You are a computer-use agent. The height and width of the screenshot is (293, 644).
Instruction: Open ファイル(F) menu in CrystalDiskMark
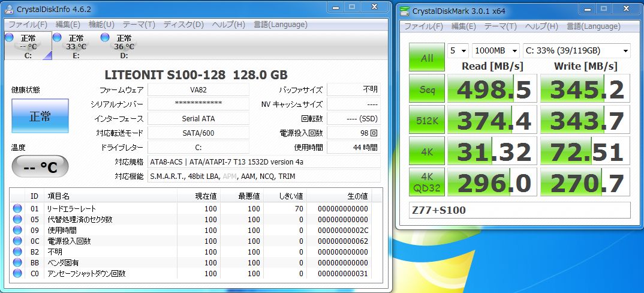424,26
